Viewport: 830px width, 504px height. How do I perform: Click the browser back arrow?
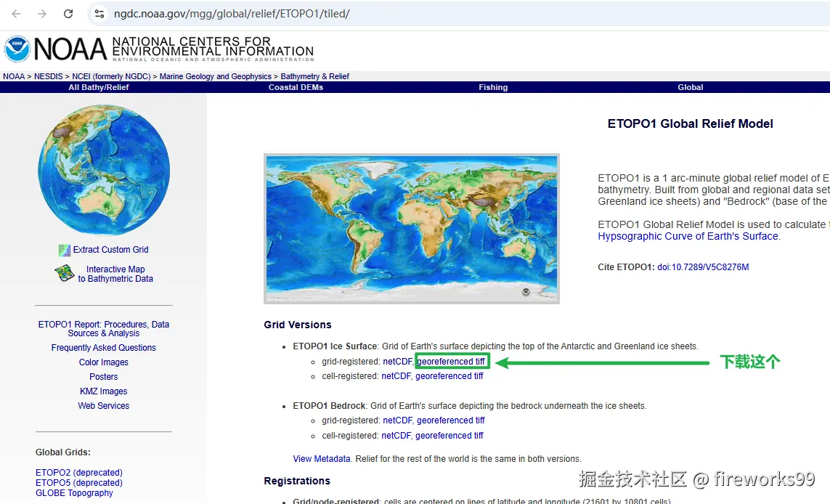[17, 14]
